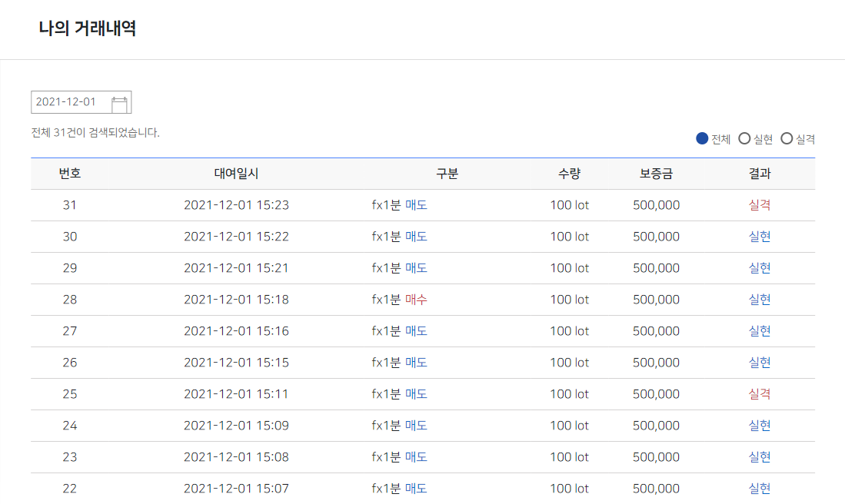Viewport: 845px width, 504px height.
Task: Click the timestamp 2021-12-01 15:22
Action: tap(236, 237)
